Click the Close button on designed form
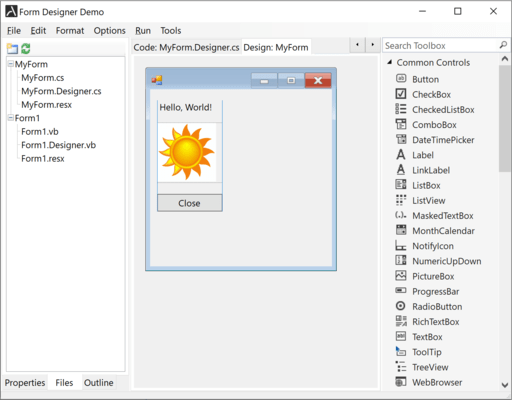 point(190,203)
